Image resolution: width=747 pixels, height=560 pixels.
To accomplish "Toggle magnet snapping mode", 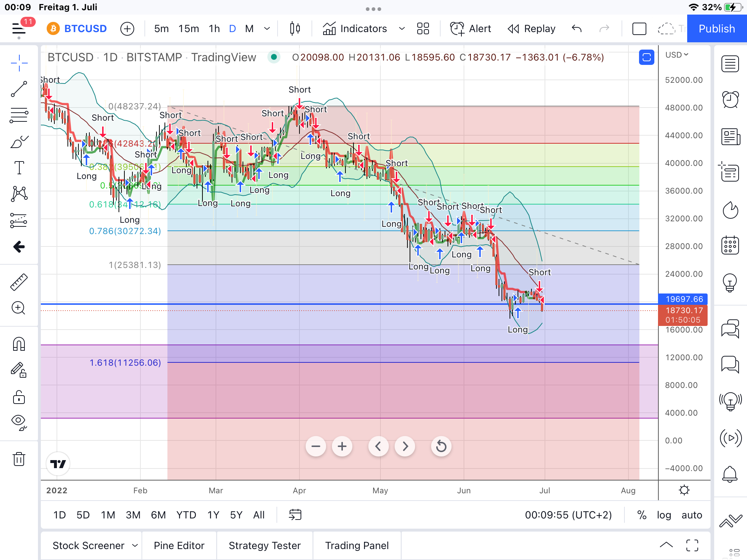I will click(x=19, y=344).
